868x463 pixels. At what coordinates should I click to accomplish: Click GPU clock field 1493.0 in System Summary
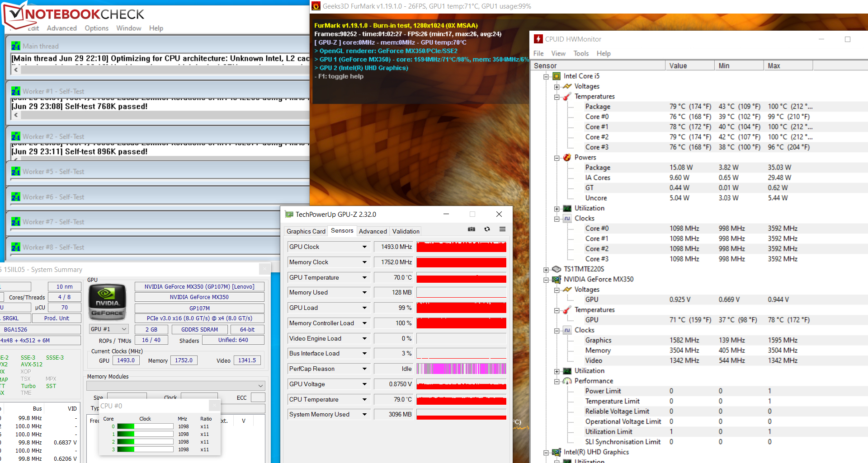pyautogui.click(x=126, y=360)
